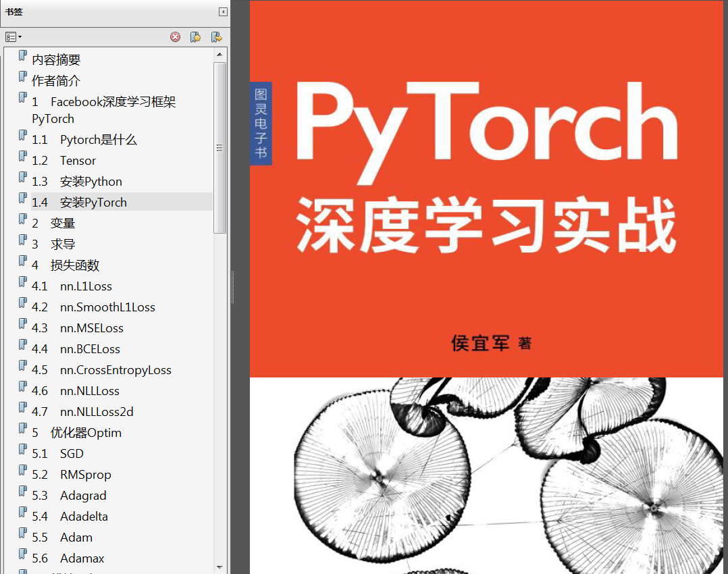Screen dimensions: 728x574
Task: Go to 4.5 nn.CrossEntropyLoss
Action: [102, 369]
